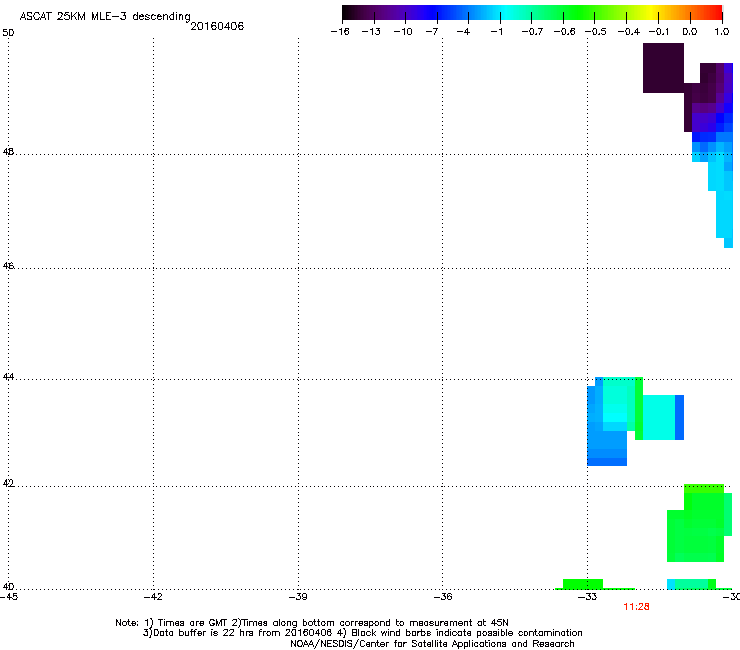Click latitude axis label 40
740x650 pixels.
[8, 586]
